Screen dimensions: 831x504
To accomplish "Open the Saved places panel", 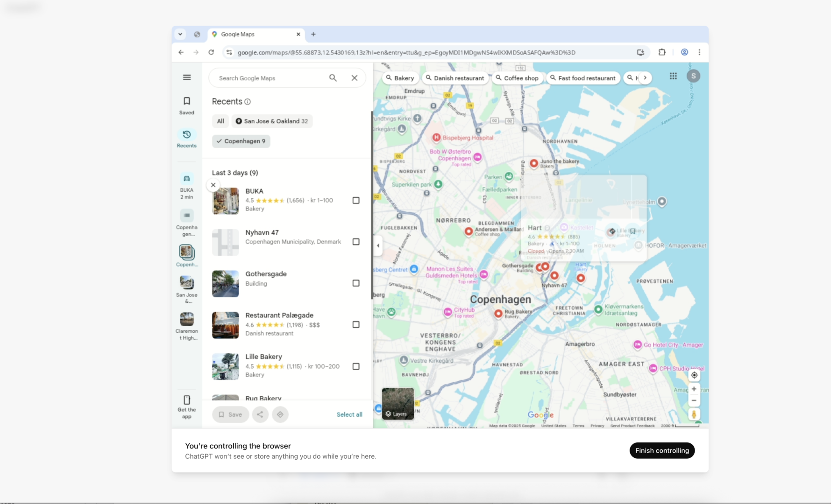I will point(187,105).
